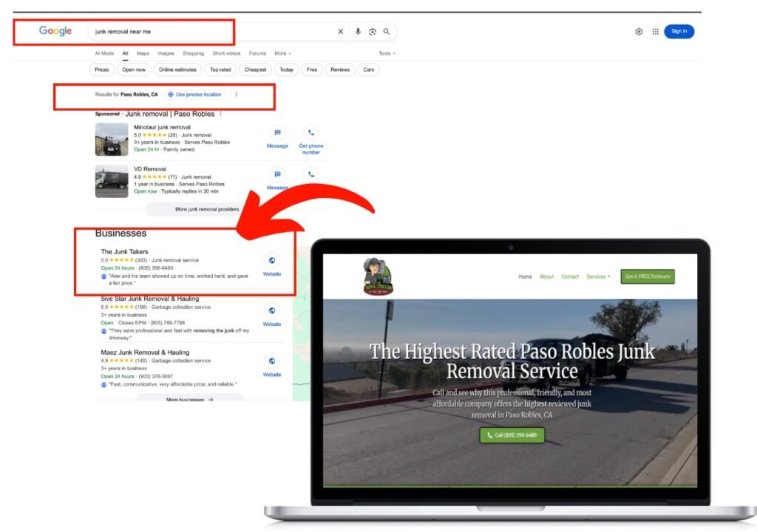This screenshot has height=532, width=757.
Task: Go to the Shopping tab
Action: point(193,54)
